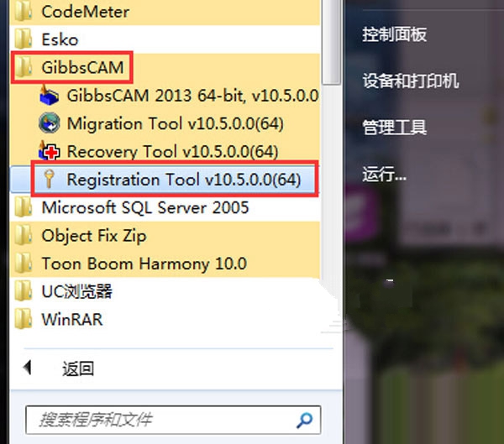Click the Recovery Tool red cross icon
This screenshot has width=504, height=444.
(49, 151)
